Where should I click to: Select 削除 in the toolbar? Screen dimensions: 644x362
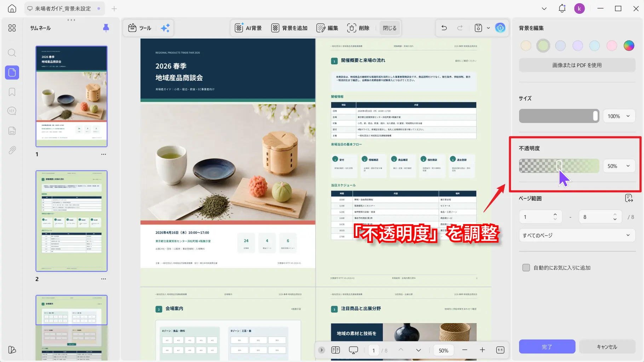click(358, 28)
